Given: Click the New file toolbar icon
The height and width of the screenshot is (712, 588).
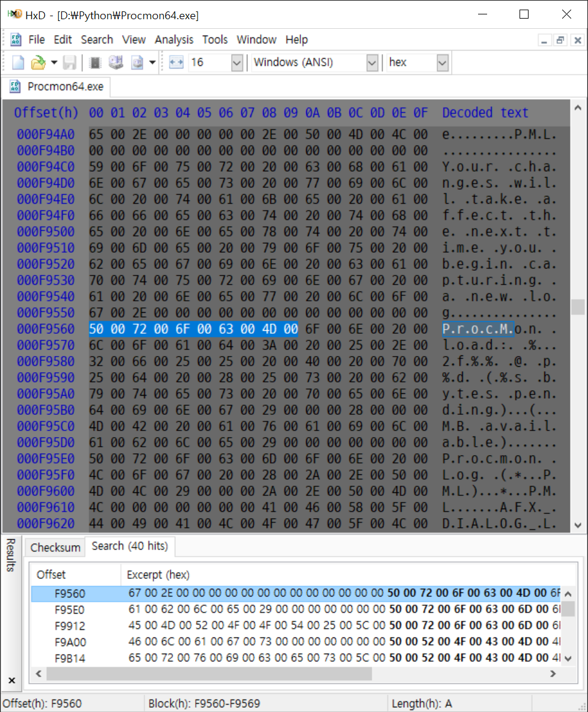Looking at the screenshot, I should (18, 62).
